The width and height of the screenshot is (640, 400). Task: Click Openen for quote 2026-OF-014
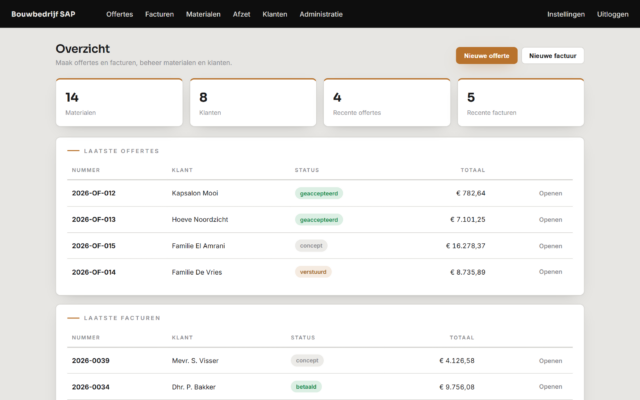pyautogui.click(x=550, y=272)
